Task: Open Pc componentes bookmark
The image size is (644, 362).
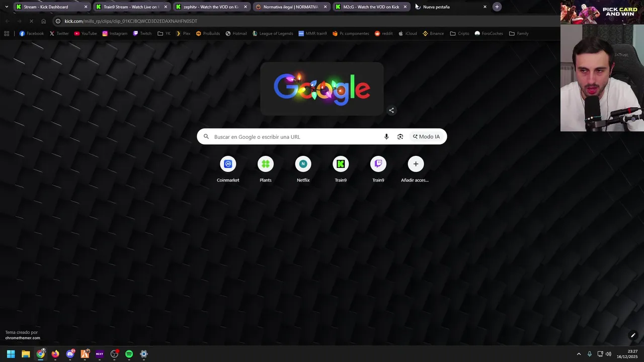Action: click(351, 34)
